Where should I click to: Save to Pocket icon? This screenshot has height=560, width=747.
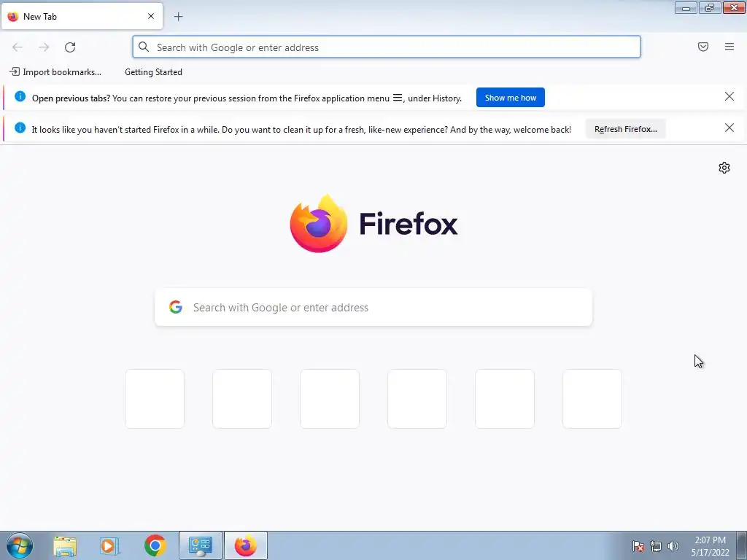coord(703,47)
